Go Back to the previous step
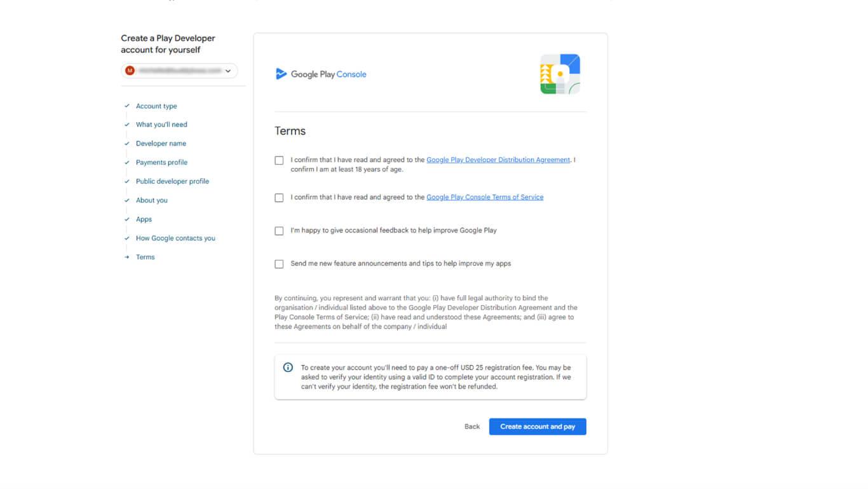Viewport: 868px width, 489px height. (471, 427)
